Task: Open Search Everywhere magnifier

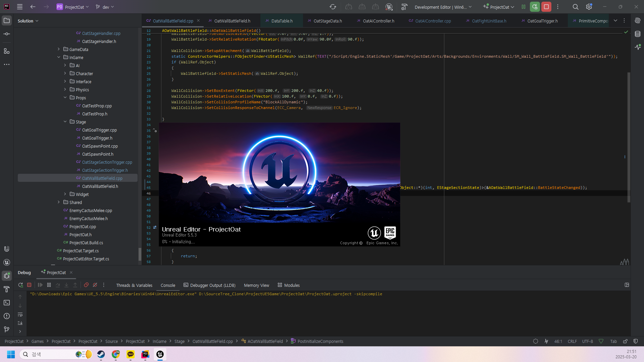Action: click(576, 7)
